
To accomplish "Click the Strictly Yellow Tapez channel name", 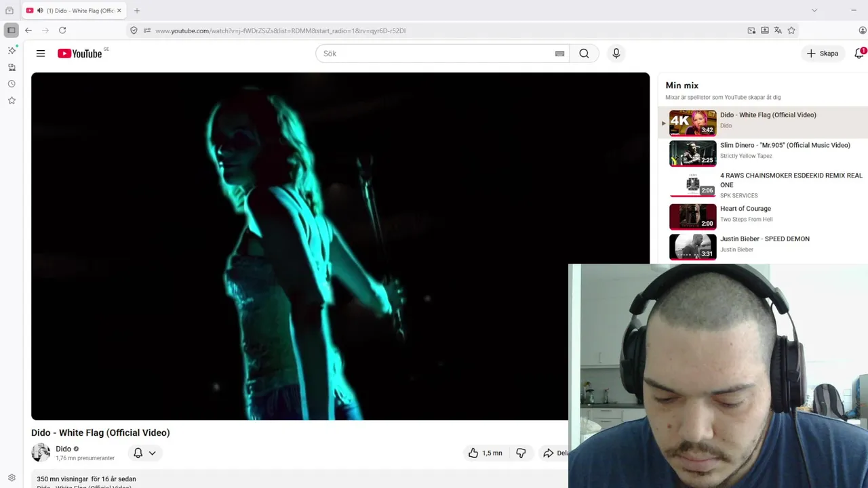I will (746, 156).
